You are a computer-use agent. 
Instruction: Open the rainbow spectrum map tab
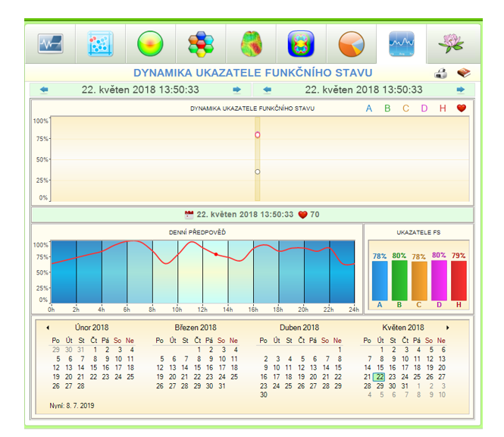301,44
